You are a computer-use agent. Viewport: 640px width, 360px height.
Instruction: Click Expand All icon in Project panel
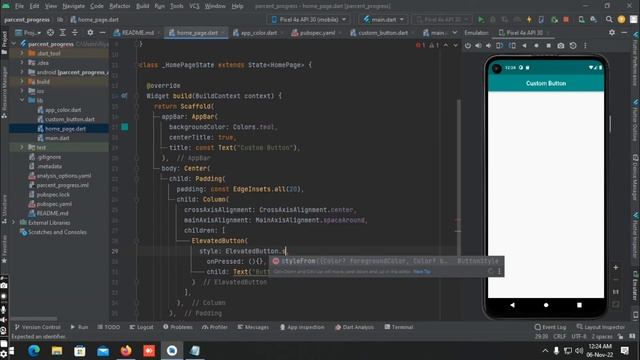coord(62,32)
